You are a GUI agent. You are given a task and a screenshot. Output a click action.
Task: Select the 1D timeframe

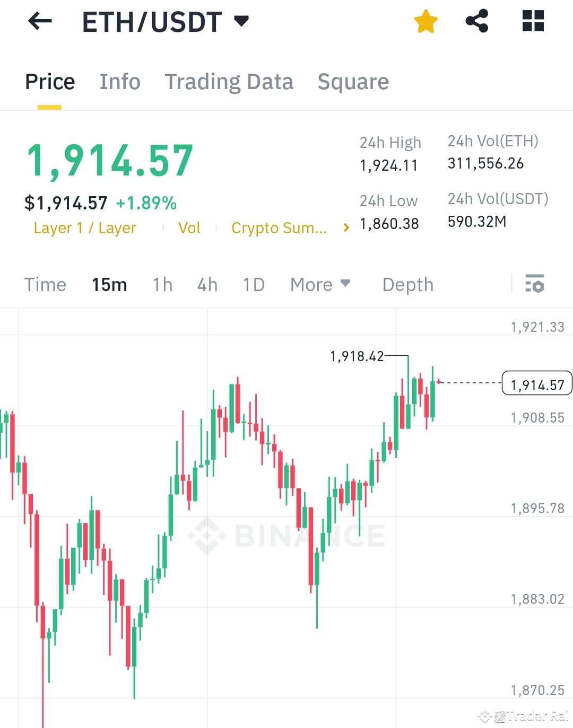[x=253, y=285]
